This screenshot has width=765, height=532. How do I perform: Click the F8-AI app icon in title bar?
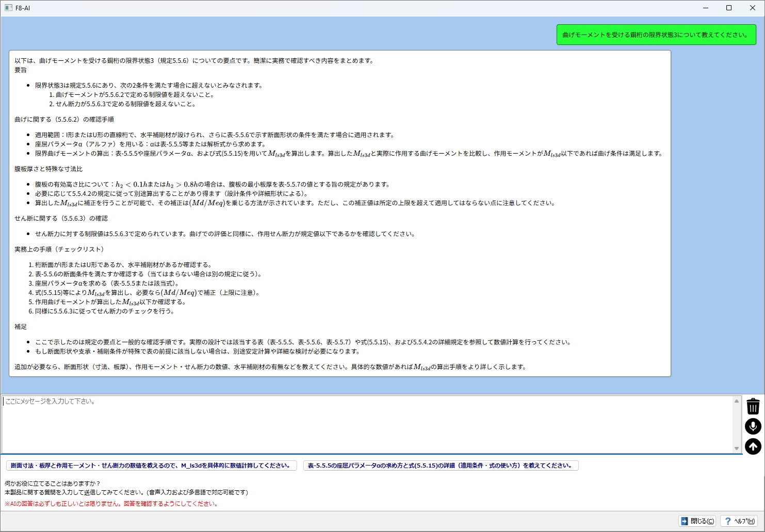tap(8, 8)
